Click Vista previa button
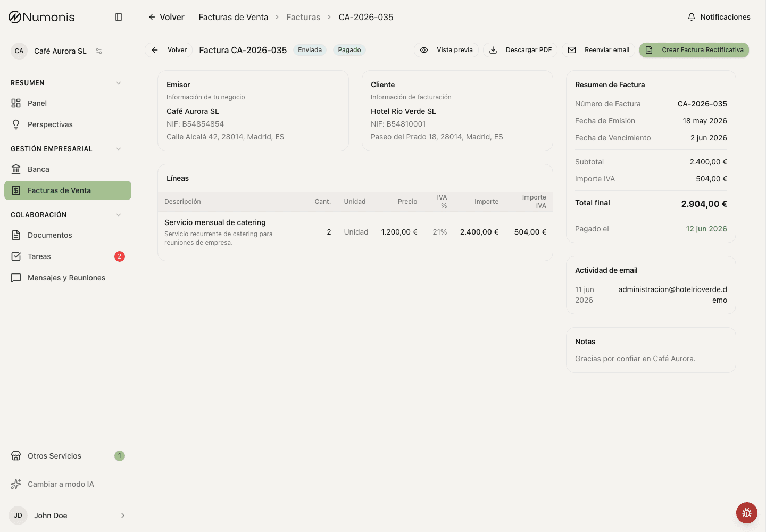Viewport: 766px width, 532px height. (x=446, y=50)
